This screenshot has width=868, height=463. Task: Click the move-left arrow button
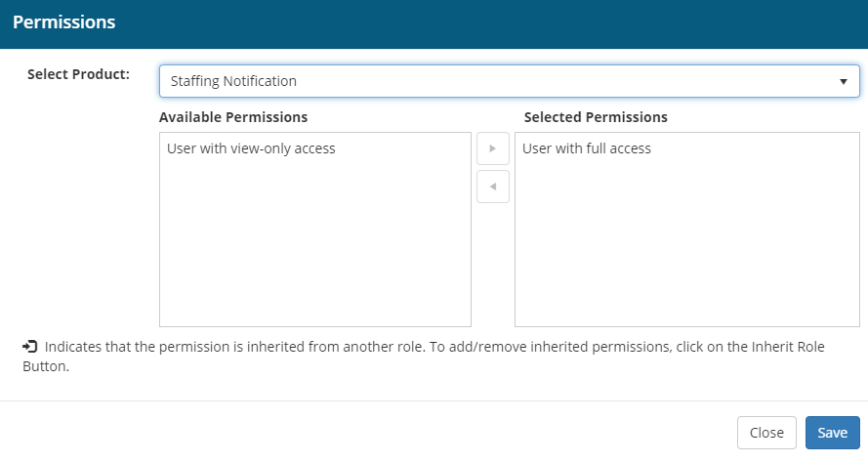pyautogui.click(x=492, y=186)
